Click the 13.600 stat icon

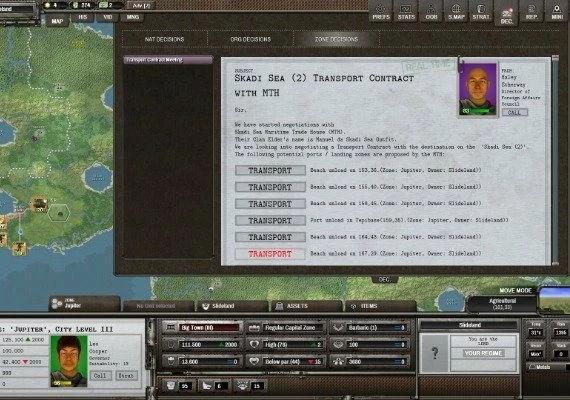coord(170,361)
